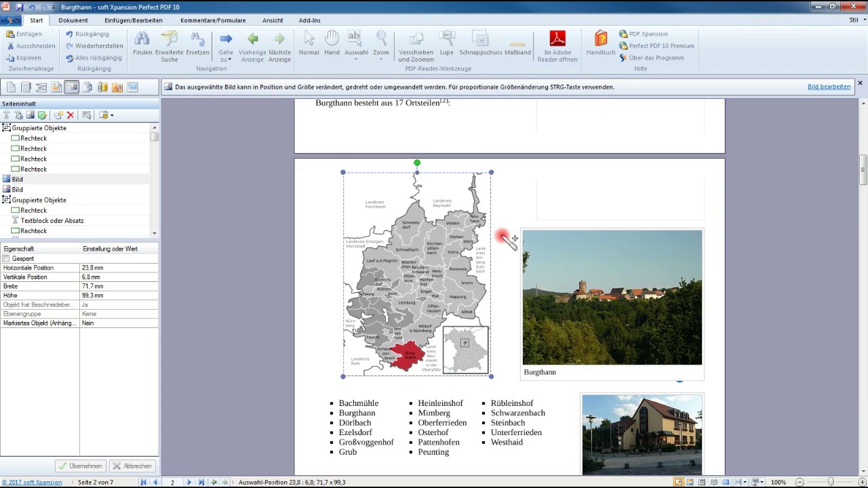Click Perfect PDF 10 Premium link
868x488 pixels.
pos(656,46)
